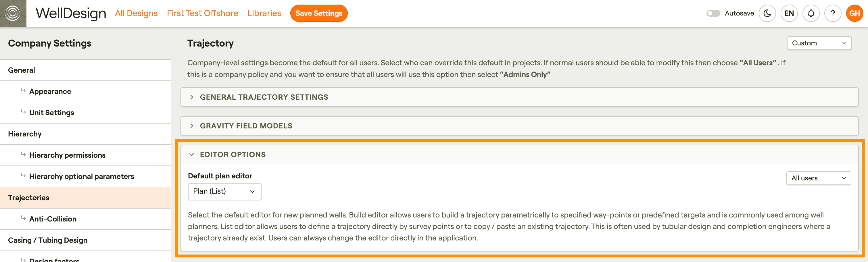Expand Gravity Field Models section
This screenshot has width=868, height=262.
(x=246, y=126)
